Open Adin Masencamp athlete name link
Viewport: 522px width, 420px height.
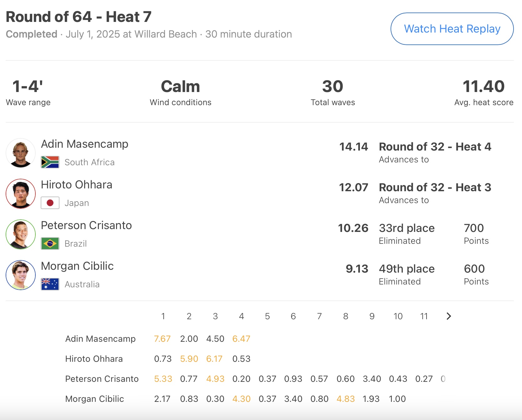click(84, 144)
